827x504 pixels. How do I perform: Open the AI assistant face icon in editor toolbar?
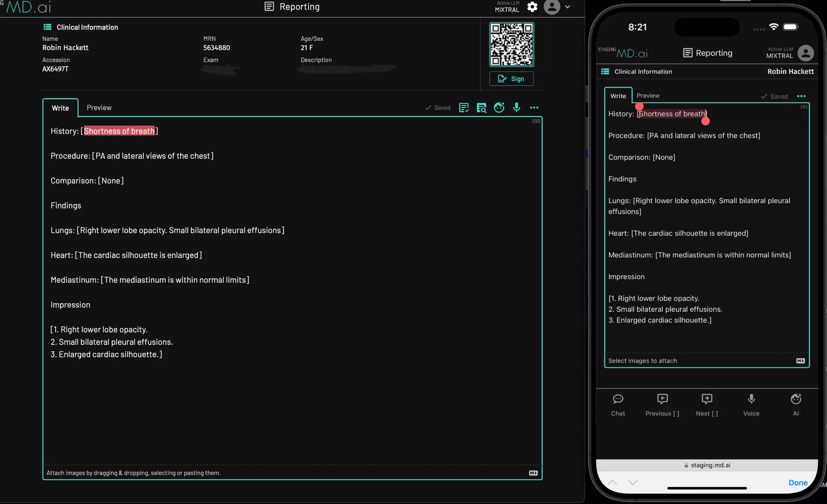(x=499, y=107)
